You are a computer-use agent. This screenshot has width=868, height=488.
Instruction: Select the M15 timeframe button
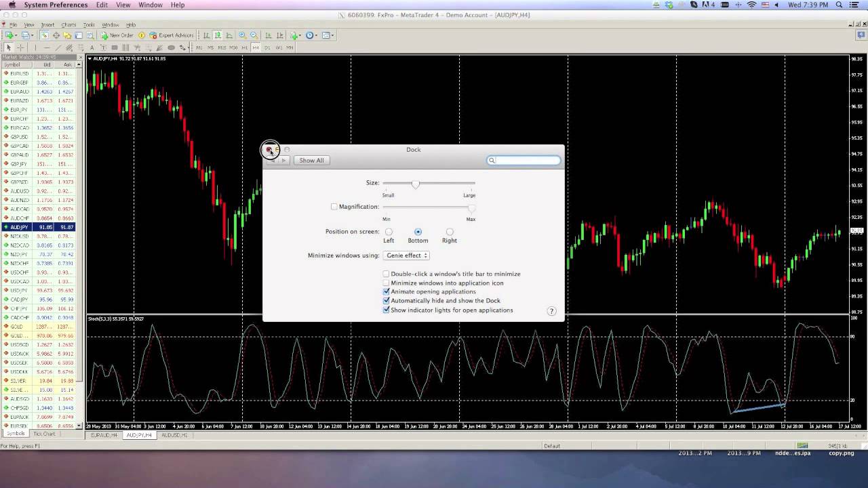222,47
